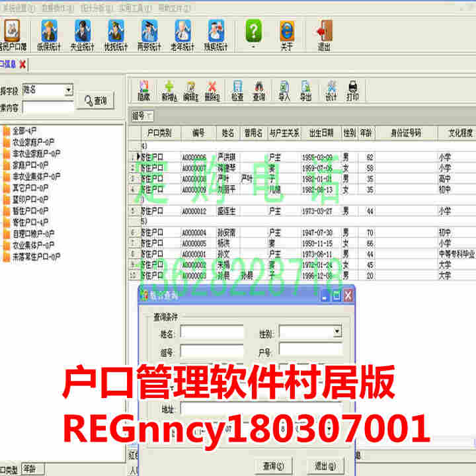Viewport: 476px width, 476px height.
Task: Click the 删除 delete record icon
Action: (x=212, y=91)
